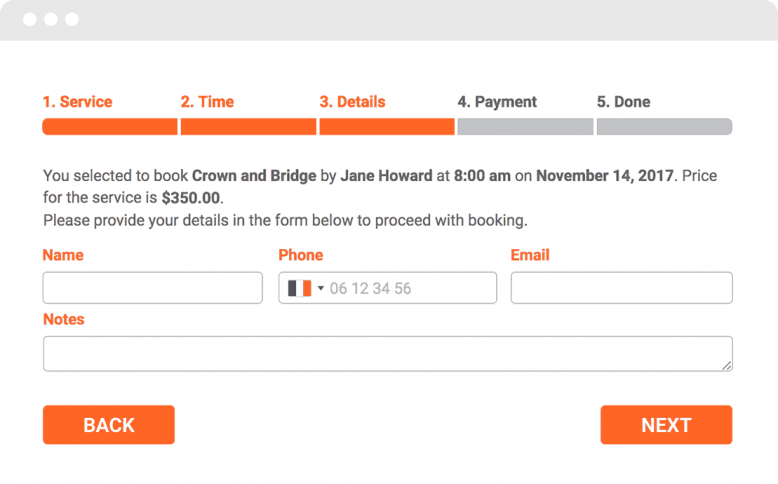Click the gray Payment progress bar segment
778x484 pixels.
coord(525,127)
